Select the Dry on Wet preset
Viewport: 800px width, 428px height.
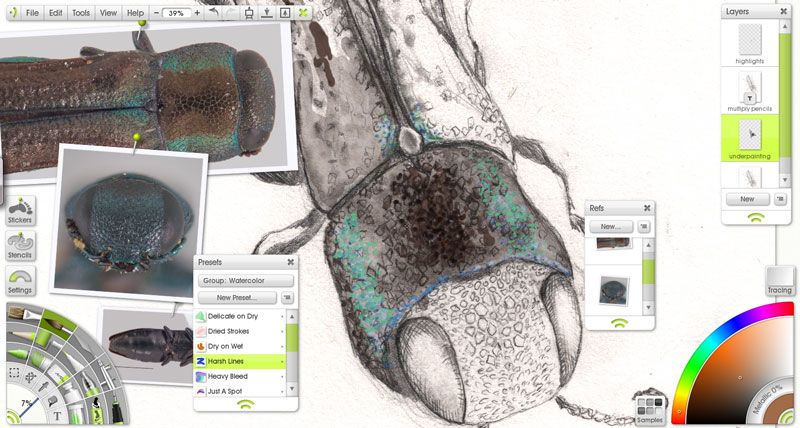[x=239, y=346]
